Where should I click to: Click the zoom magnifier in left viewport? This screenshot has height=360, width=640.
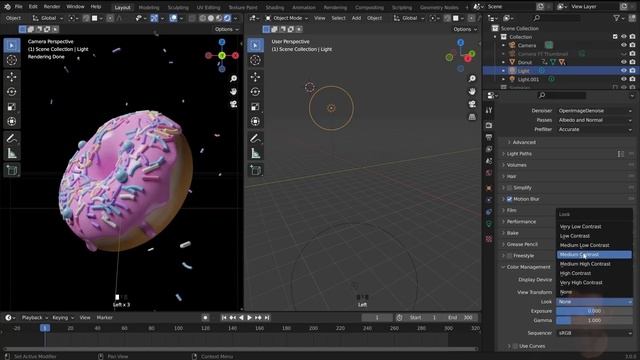pyautogui.click(x=233, y=78)
